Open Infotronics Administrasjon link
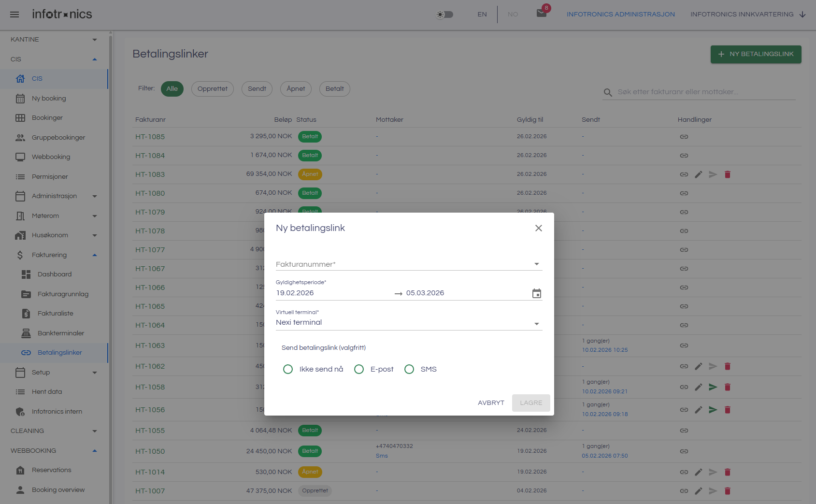 (x=621, y=14)
